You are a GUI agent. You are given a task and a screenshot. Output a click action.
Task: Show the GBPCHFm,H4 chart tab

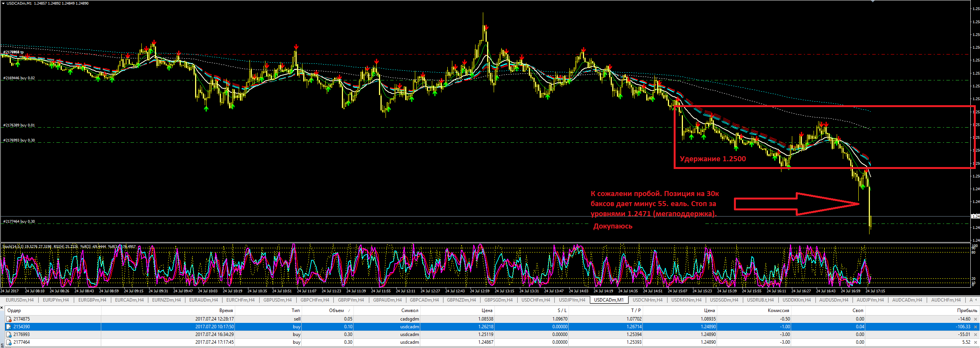coord(315,300)
